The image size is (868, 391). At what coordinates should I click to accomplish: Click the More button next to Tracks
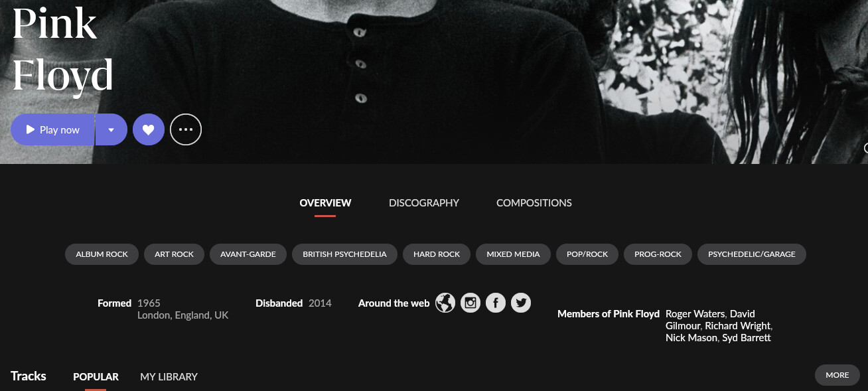click(x=837, y=375)
